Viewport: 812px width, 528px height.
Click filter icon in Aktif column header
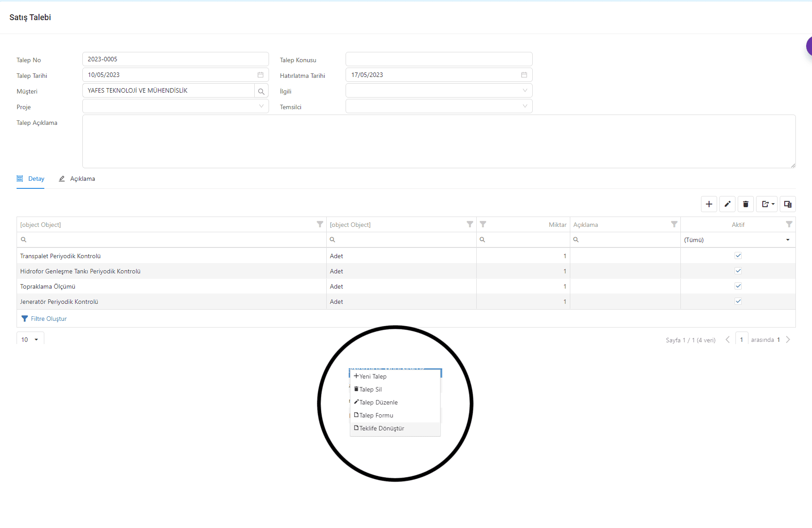(x=789, y=224)
